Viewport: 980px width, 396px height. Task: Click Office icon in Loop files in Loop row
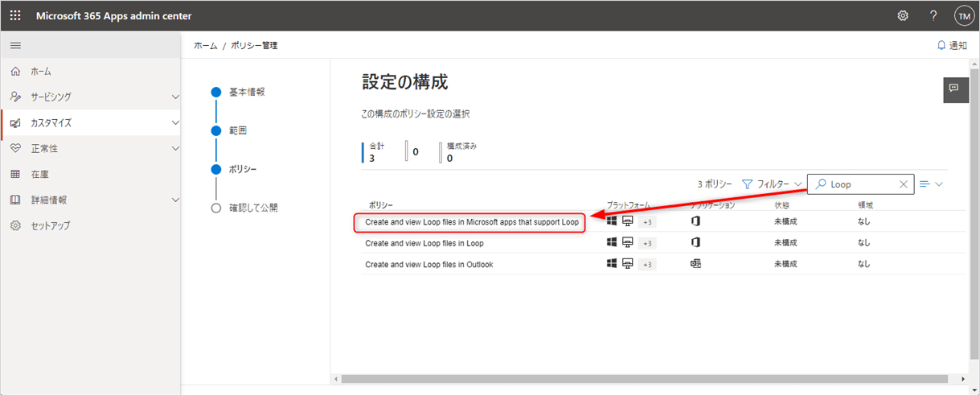695,242
